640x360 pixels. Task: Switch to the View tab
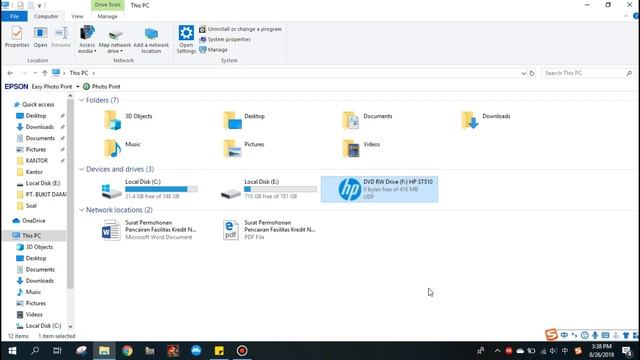(x=77, y=16)
